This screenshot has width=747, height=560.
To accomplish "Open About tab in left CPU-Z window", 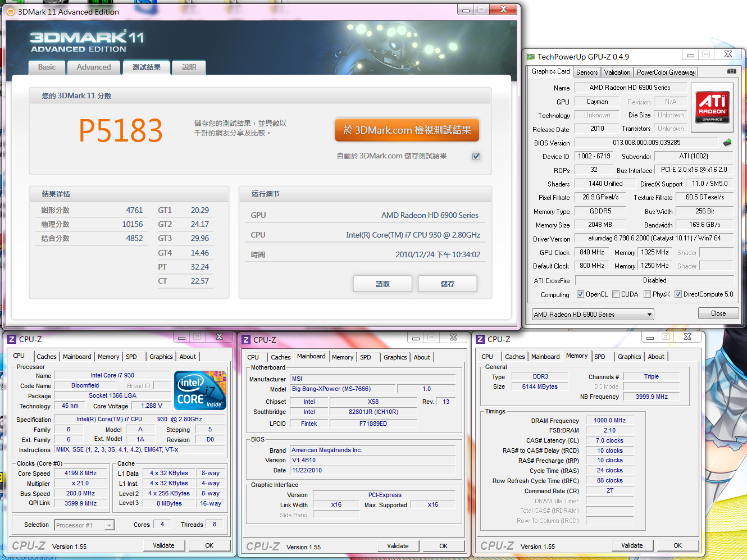I will pos(188,357).
